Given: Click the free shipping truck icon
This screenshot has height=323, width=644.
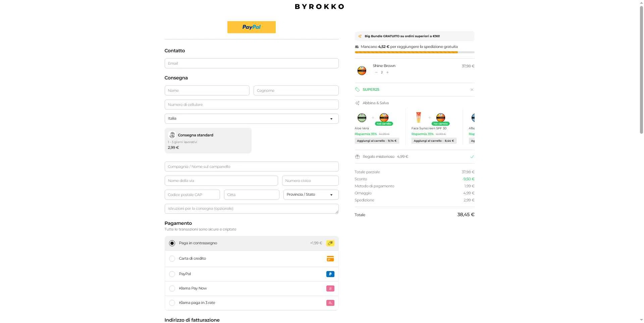Looking at the screenshot, I should click(x=357, y=47).
